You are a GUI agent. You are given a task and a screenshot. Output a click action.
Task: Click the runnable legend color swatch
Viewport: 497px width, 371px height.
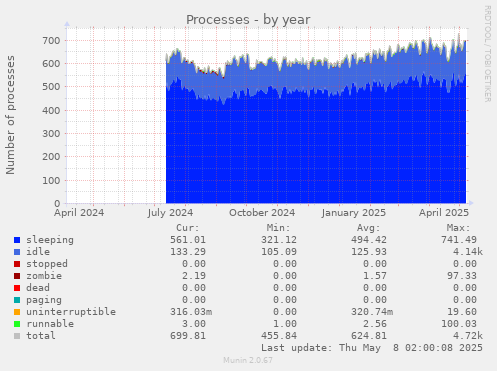[x=17, y=324]
